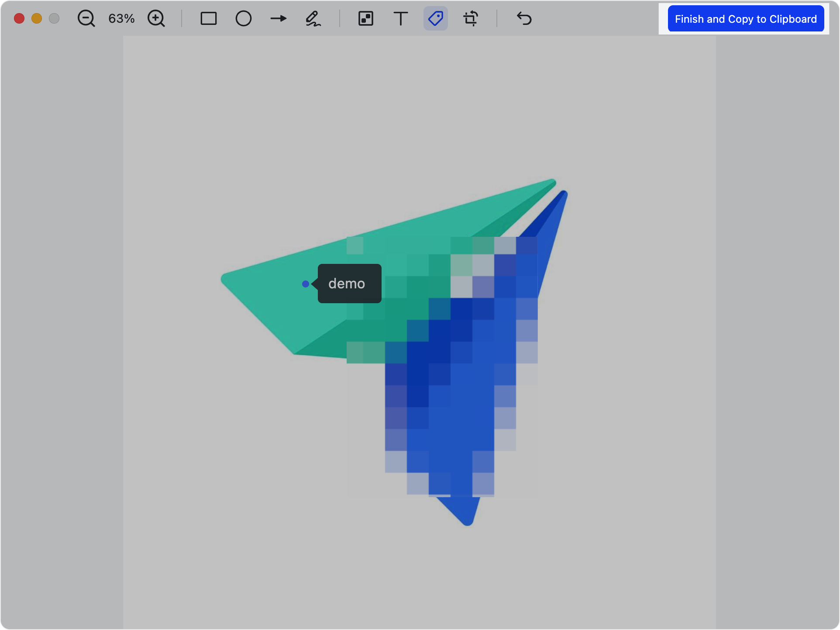This screenshot has height=630, width=840.
Task: Click Finish and Copy to Clipboard
Action: (745, 19)
